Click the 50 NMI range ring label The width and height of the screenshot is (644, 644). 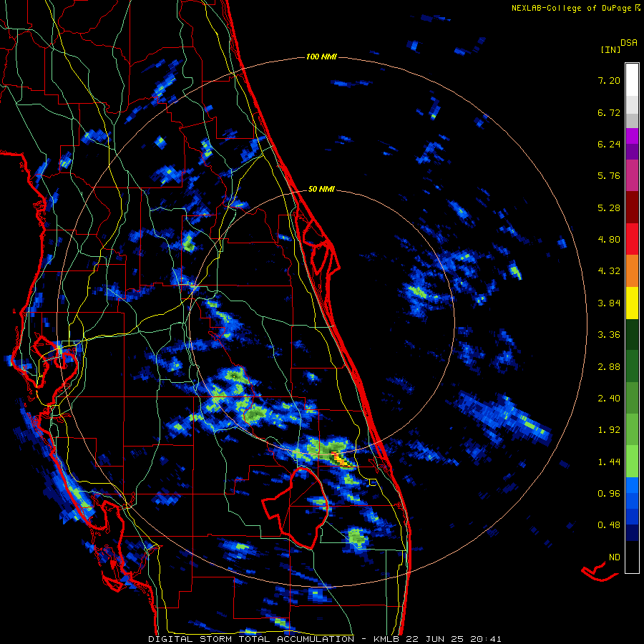coord(321,189)
